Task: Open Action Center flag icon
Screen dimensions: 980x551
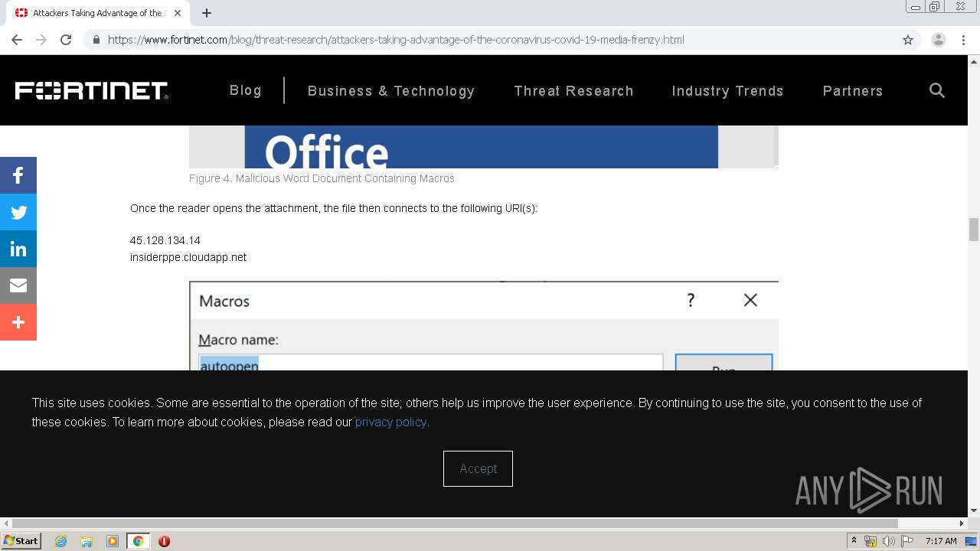Action: (907, 541)
